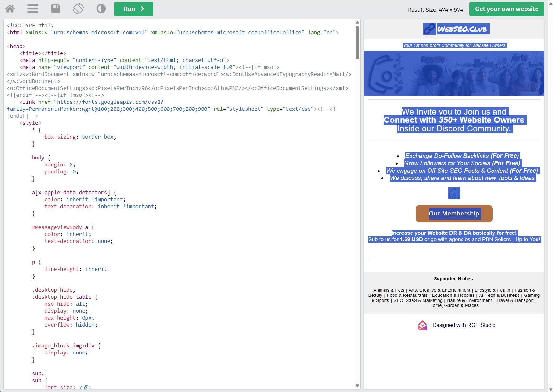Click 'line-height: inherit' in the code

pyautogui.click(x=76, y=269)
